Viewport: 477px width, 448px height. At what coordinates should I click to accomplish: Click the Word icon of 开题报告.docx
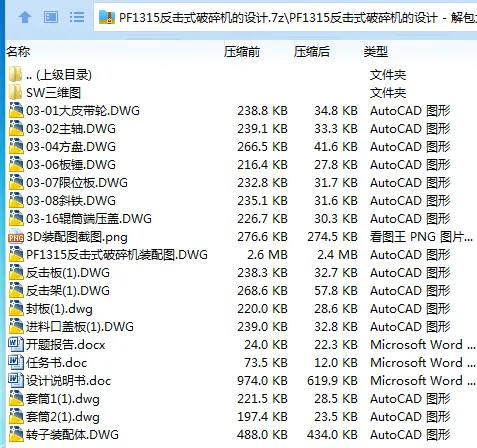coord(16,344)
